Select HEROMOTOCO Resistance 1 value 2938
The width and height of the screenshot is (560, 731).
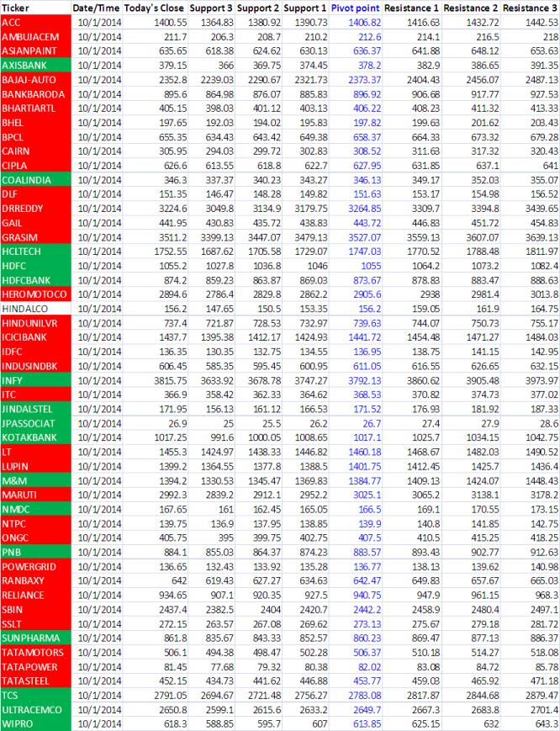point(430,294)
